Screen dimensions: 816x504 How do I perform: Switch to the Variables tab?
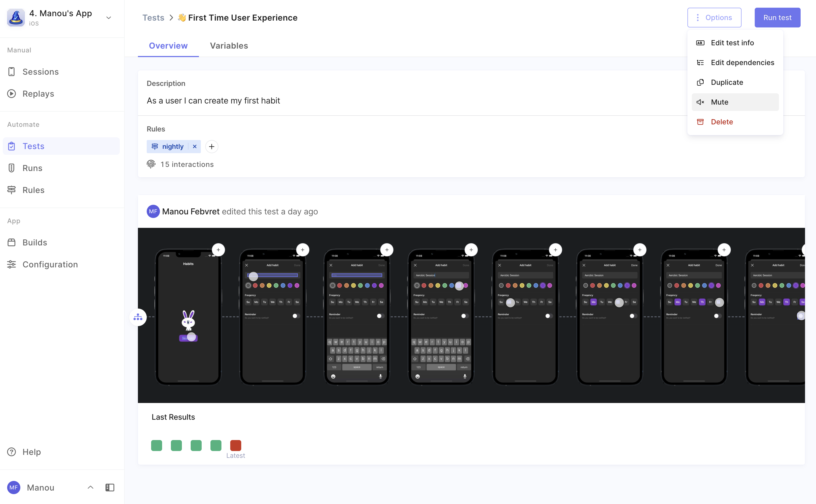pos(229,46)
